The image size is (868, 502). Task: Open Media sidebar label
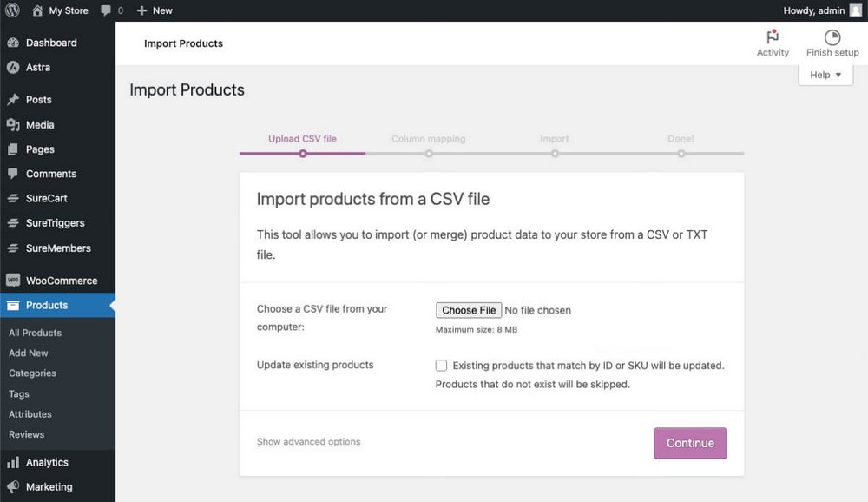coord(40,125)
